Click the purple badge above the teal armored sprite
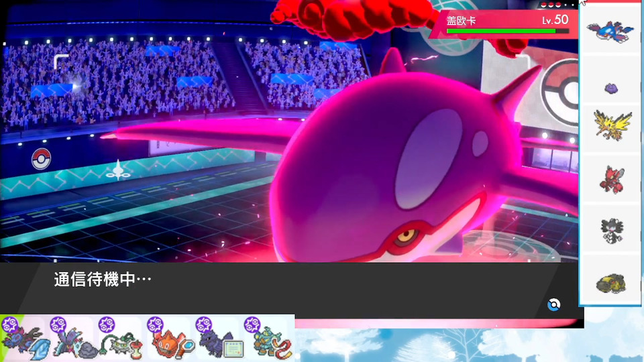This screenshot has width=644, height=362. (252, 324)
